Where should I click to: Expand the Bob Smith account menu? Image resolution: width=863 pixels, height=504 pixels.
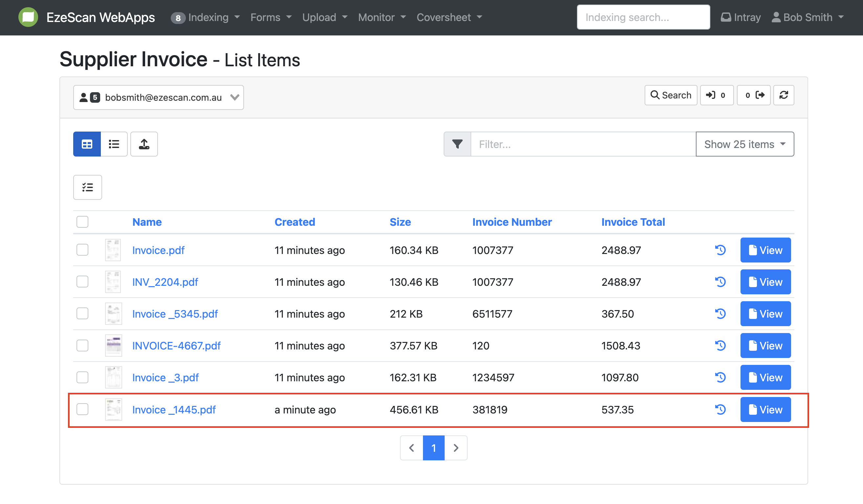(x=808, y=17)
